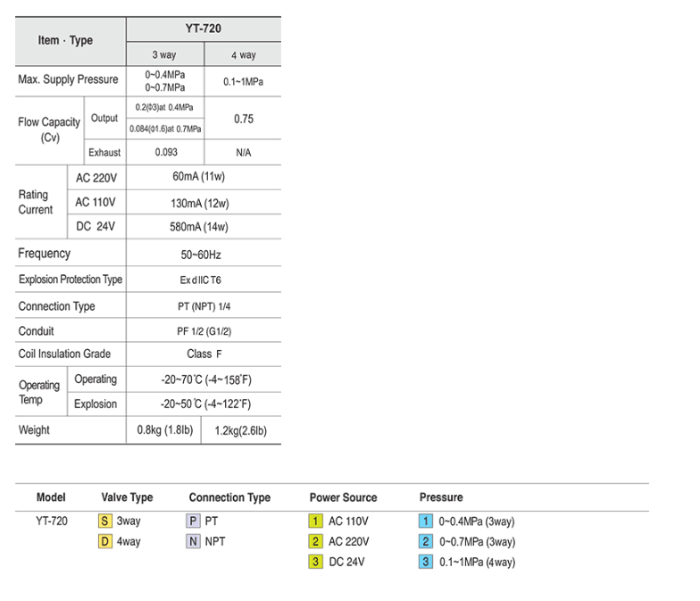Click the yellow S badge beside 3way
700x601 pixels.
click(x=105, y=522)
